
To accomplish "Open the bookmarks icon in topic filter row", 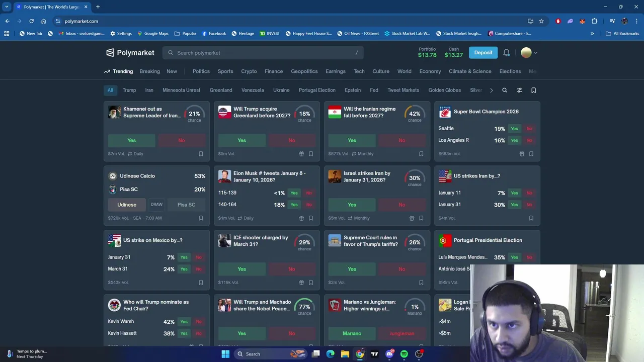I will (534, 90).
